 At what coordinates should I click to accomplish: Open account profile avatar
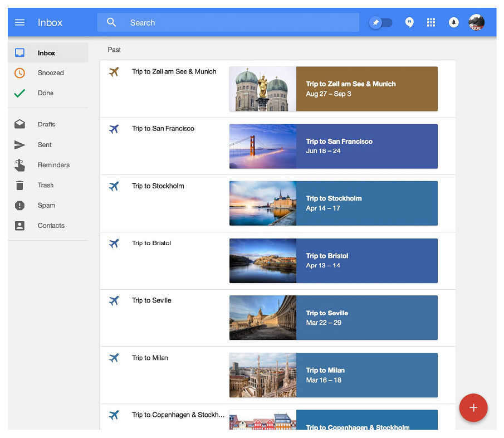coord(476,22)
